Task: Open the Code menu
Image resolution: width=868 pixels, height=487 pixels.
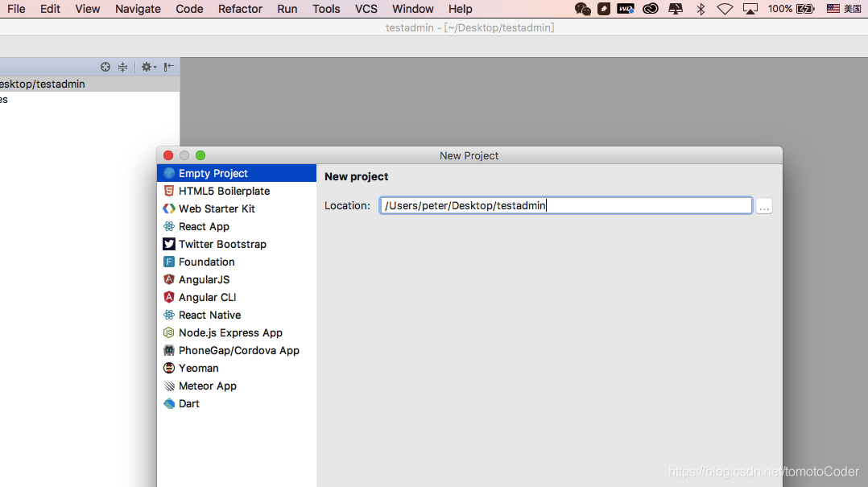Action: click(x=189, y=9)
